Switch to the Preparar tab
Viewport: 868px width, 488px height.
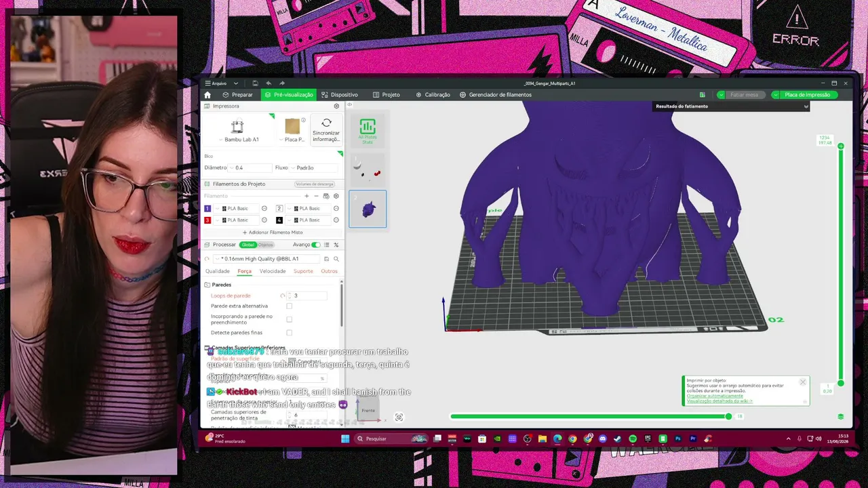point(237,95)
